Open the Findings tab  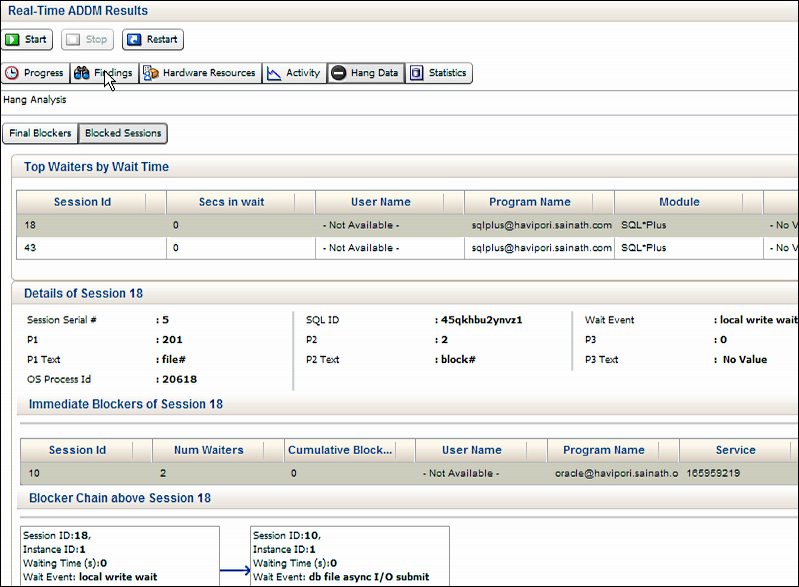[x=104, y=73]
